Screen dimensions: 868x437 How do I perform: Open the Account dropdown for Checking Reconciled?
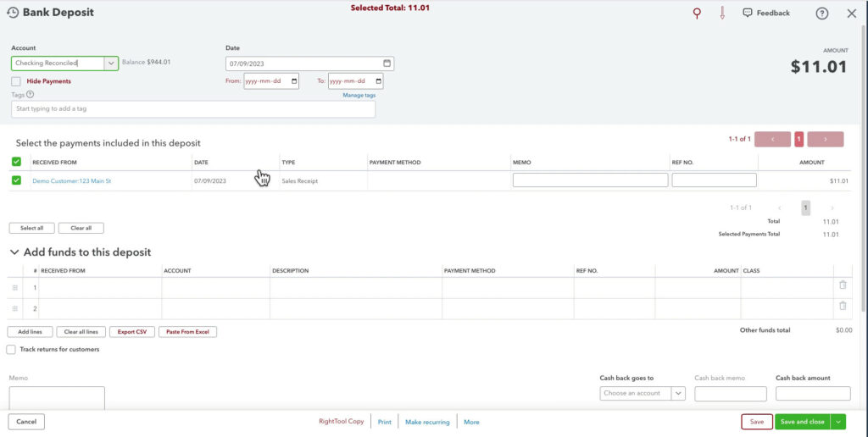point(111,63)
